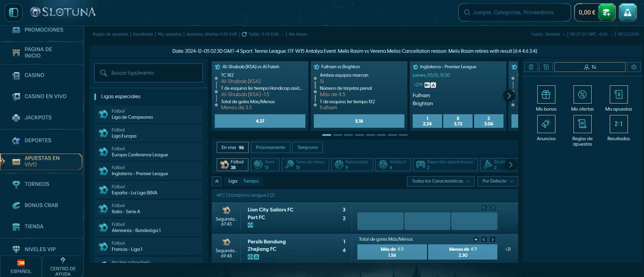This screenshot has width=644, height=277.
Task: Open Anuncios megaphone icon
Action: pos(546,124)
